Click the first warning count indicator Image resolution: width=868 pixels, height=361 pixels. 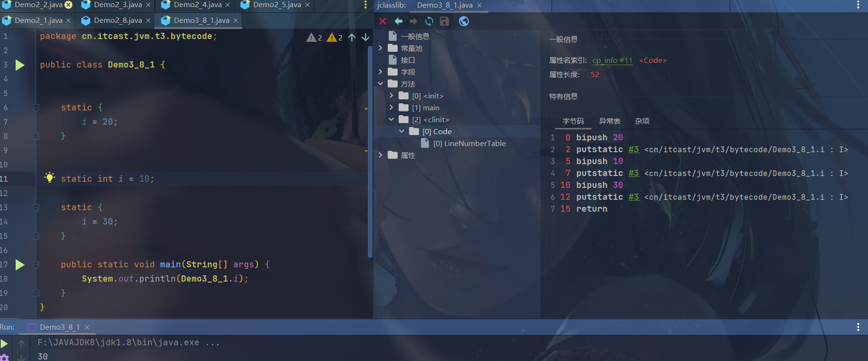click(x=315, y=37)
